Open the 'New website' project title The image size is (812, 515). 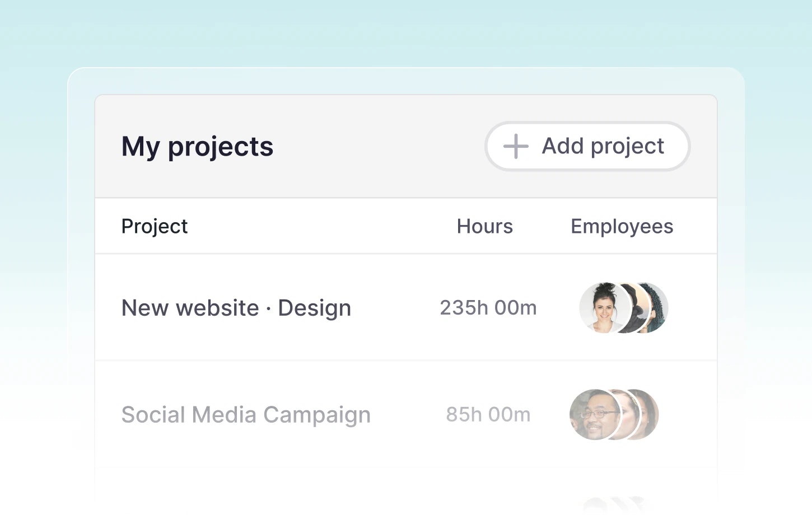click(190, 308)
